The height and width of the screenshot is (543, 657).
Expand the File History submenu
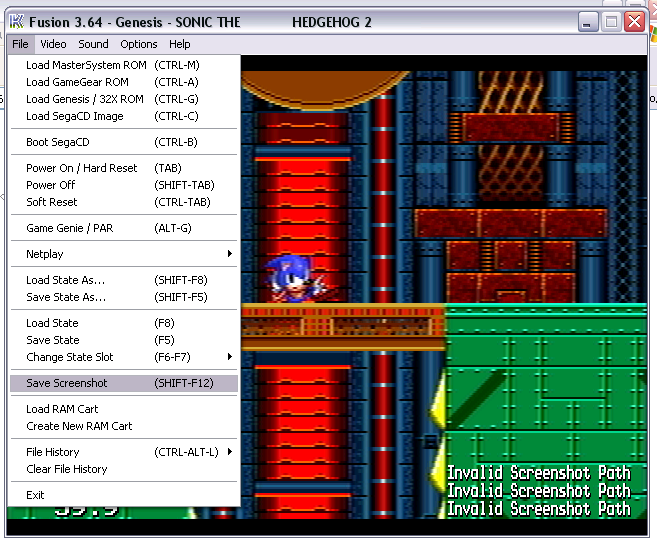[124, 452]
